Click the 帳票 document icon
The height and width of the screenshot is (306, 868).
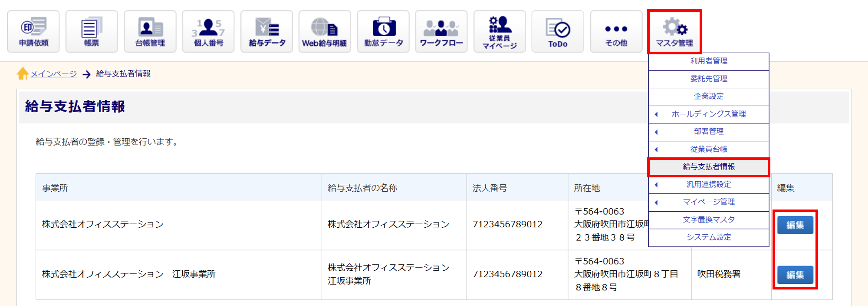pos(92,31)
